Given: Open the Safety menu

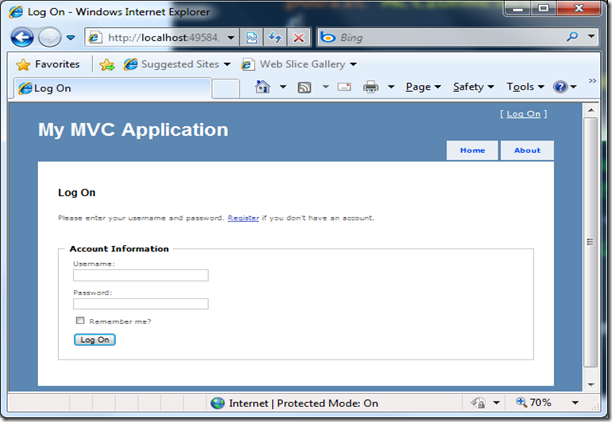Looking at the screenshot, I should [x=473, y=87].
